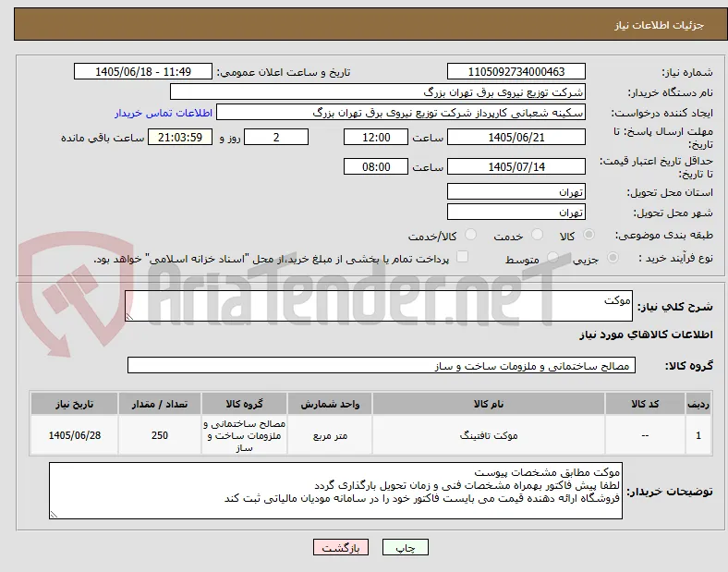
Task: Click the توضیحات خریدار label
Action: click(670, 492)
